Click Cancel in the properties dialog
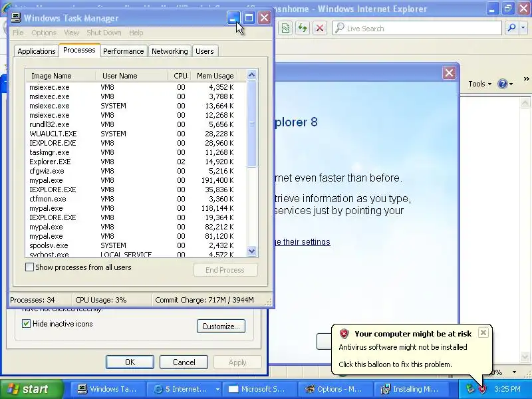The width and height of the screenshot is (532, 399). tap(184, 362)
